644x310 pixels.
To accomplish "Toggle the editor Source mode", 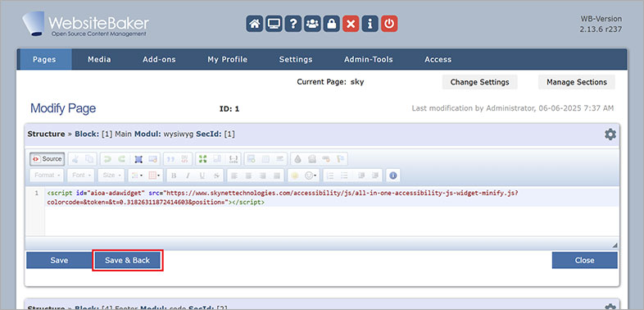I will [x=48, y=159].
